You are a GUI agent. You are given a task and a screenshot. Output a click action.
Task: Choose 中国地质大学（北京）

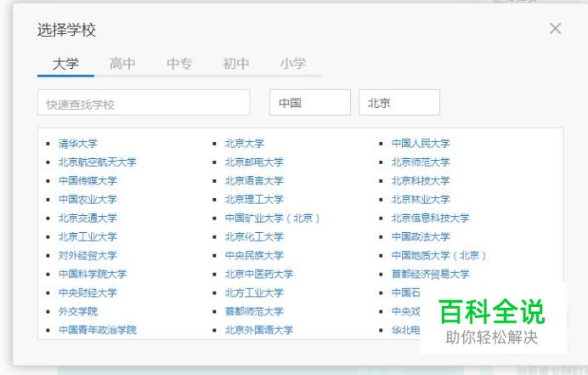tap(438, 255)
